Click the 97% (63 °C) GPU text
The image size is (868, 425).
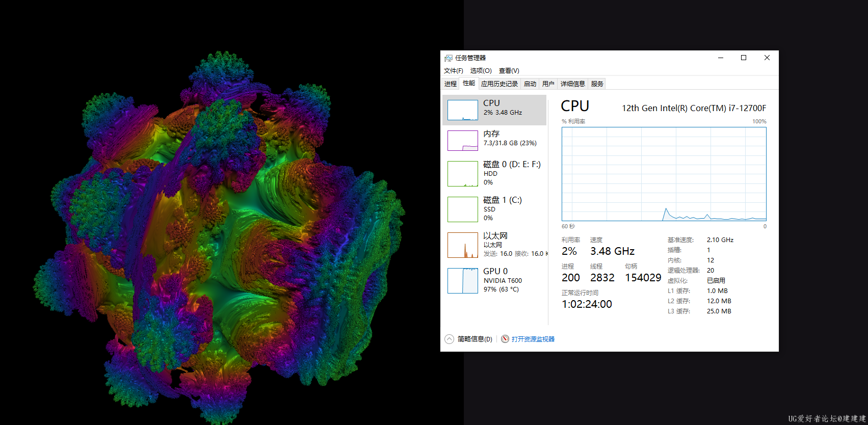(501, 289)
